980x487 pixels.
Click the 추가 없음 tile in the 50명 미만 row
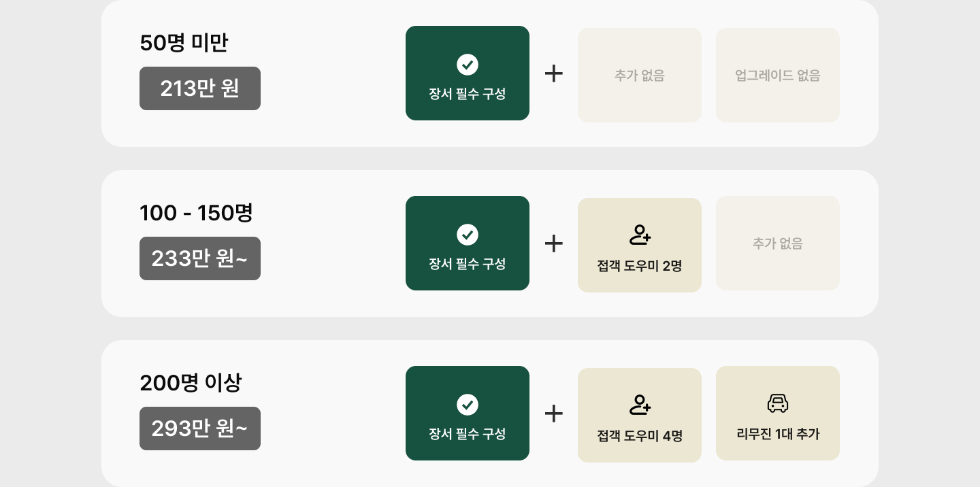tap(640, 75)
